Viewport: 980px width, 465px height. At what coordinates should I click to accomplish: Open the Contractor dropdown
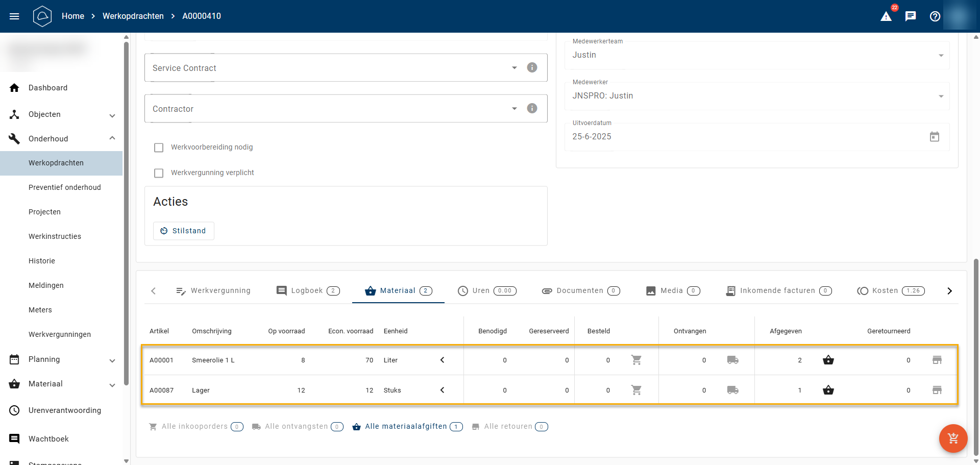point(514,109)
